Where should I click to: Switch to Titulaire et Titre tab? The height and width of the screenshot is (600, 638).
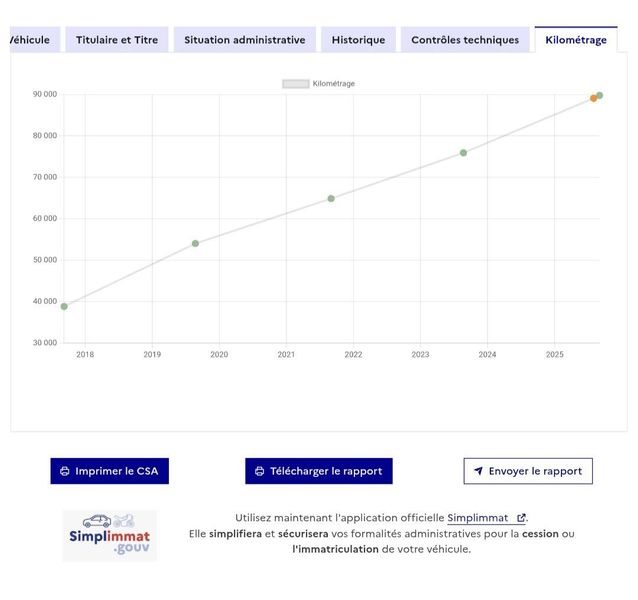(x=117, y=40)
